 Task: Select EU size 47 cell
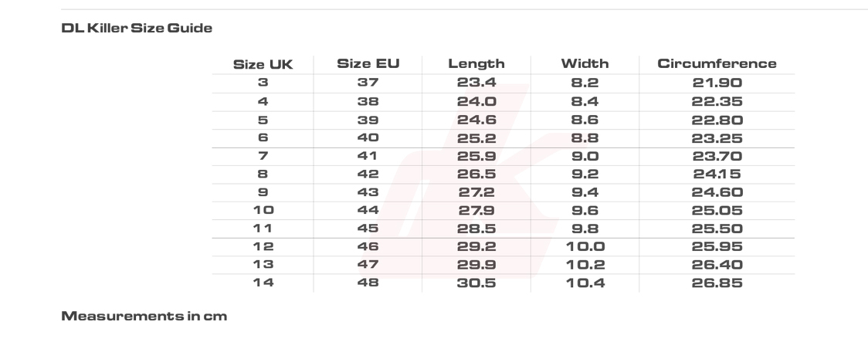tap(368, 266)
